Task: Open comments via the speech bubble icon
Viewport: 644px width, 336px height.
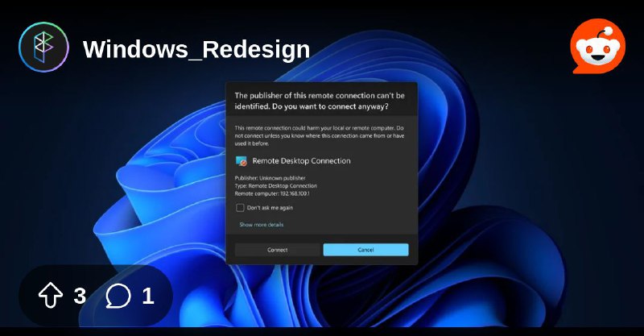Action: tap(118, 296)
